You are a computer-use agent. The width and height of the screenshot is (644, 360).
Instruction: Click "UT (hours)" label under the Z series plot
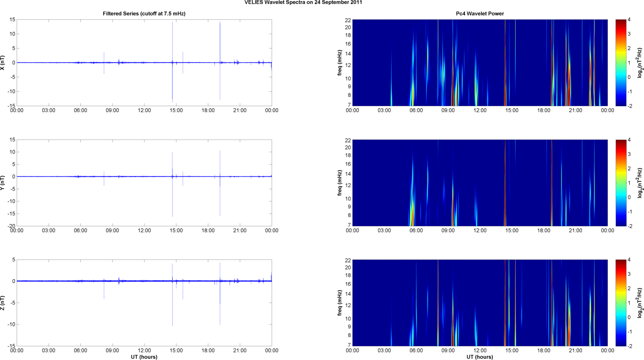144,357
